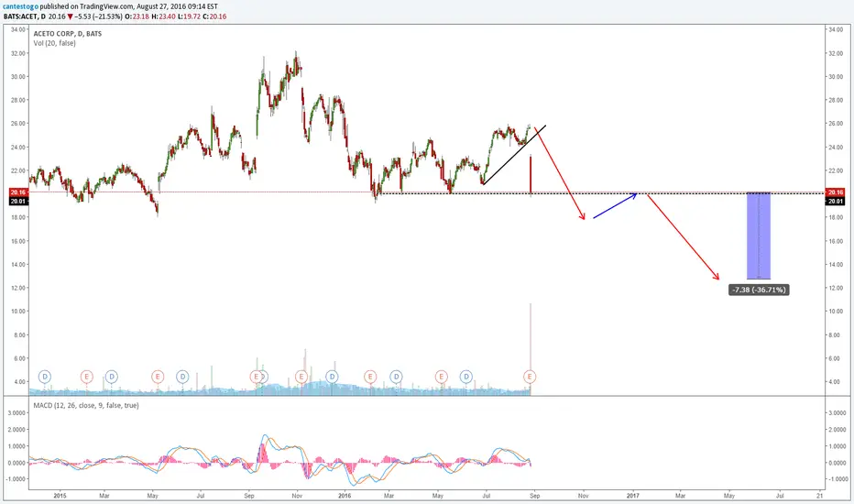Click the Vol (20, false) indicator label
Viewport: 854px width, 504px height.
click(x=54, y=43)
